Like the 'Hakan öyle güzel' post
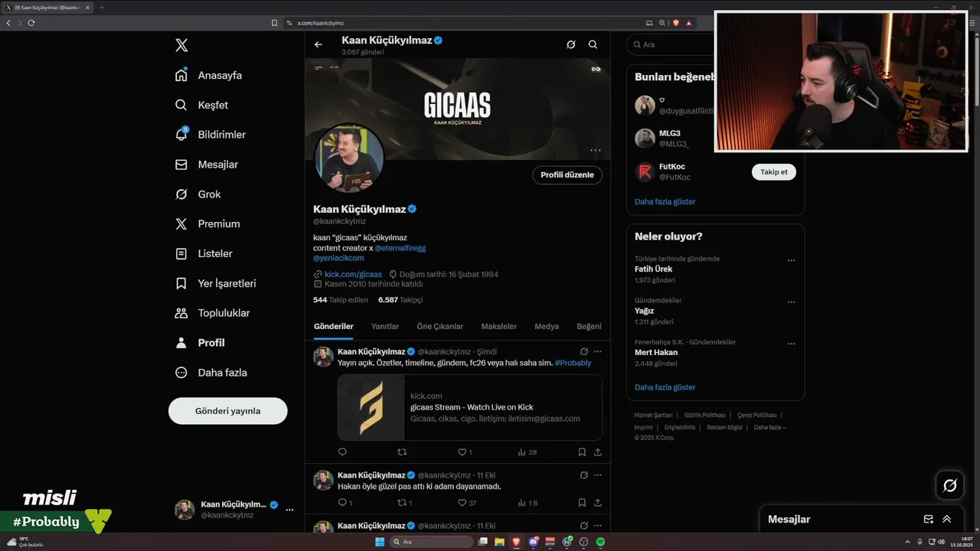980x551 pixels. point(462,503)
